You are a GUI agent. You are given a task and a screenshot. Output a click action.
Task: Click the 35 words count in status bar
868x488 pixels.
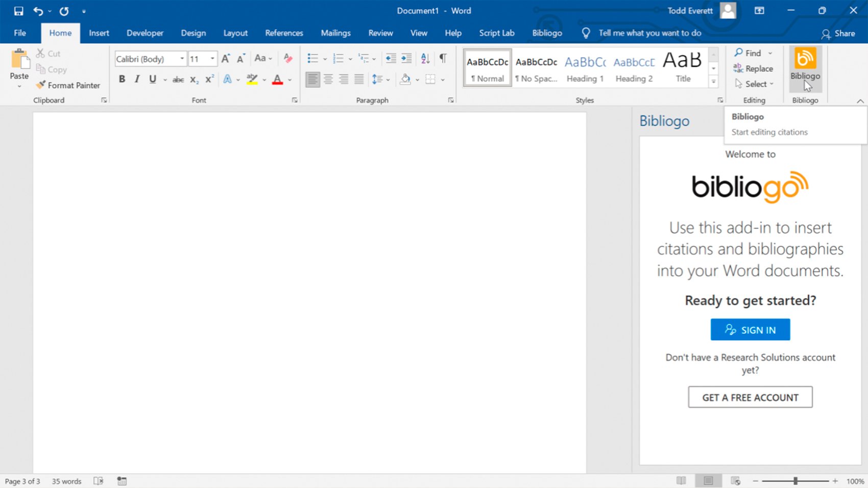click(66, 481)
